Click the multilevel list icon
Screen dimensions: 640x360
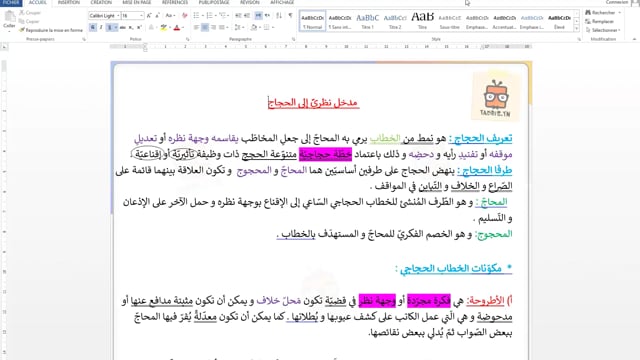223,16
